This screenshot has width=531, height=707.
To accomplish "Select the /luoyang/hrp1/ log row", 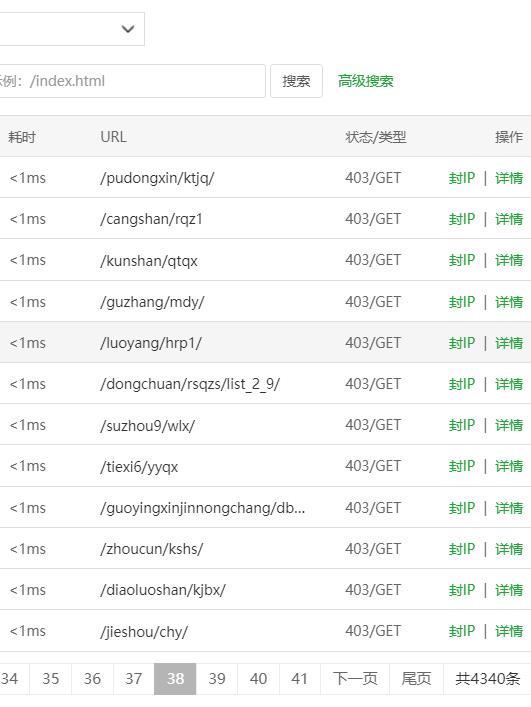I will tap(266, 343).
